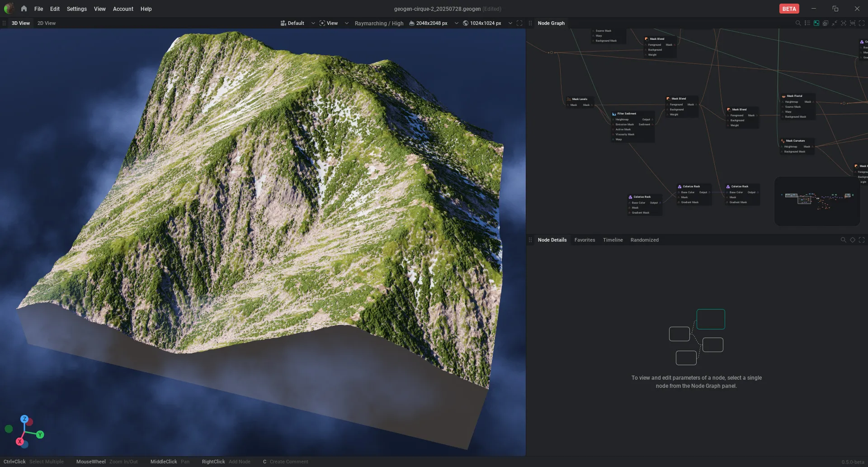Viewport: 868px width, 467px height.
Task: Click the zoom 100 percent icon
Action: [853, 23]
